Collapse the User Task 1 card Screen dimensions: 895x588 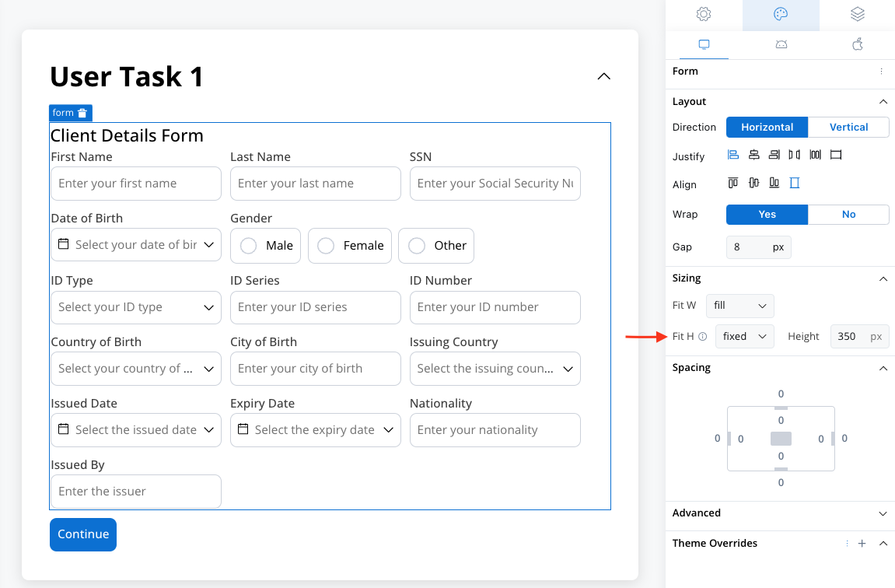[x=604, y=76]
